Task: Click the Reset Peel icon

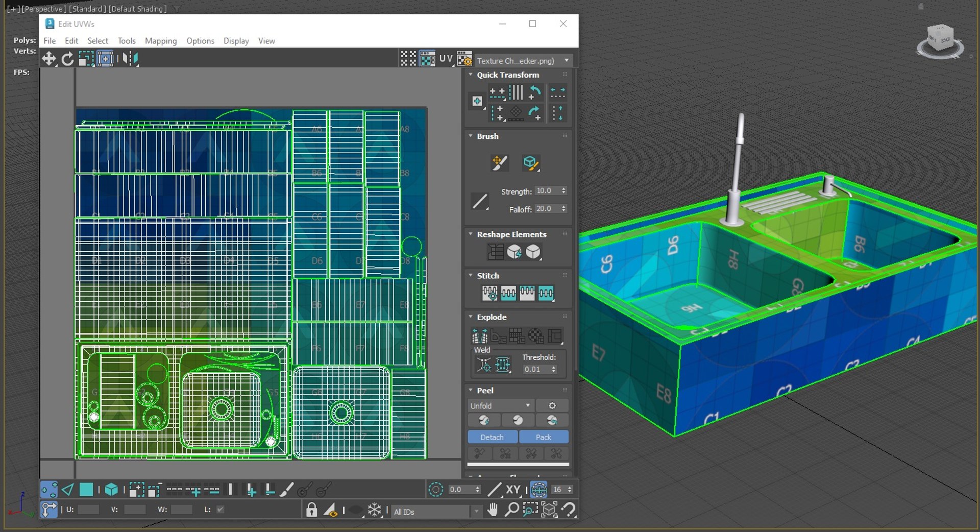Action: pyautogui.click(x=552, y=420)
